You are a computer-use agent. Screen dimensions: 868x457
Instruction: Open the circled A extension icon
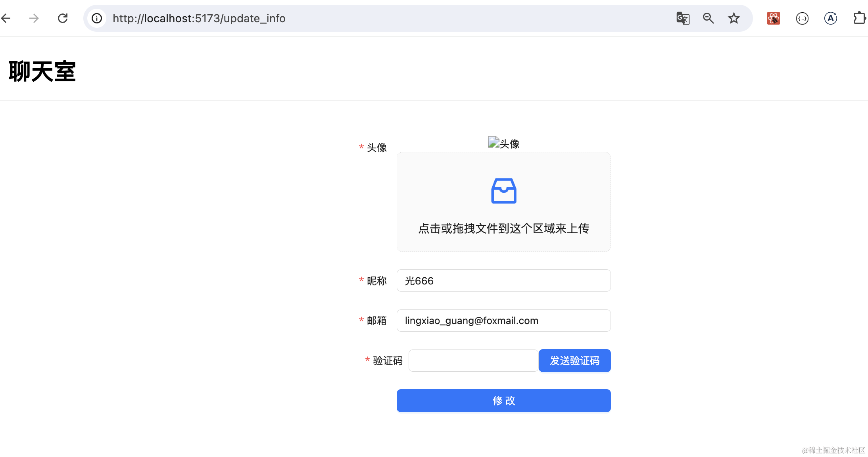[830, 18]
